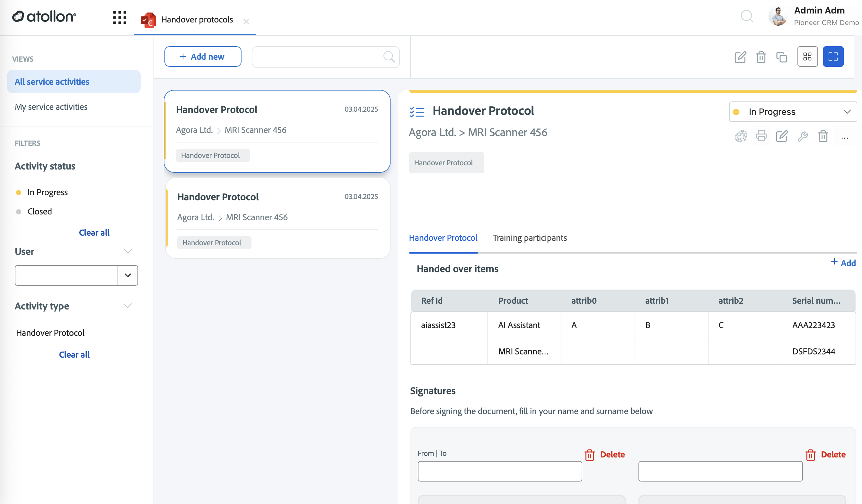Click the atollon logo
The image size is (862, 504).
pos(44,16)
